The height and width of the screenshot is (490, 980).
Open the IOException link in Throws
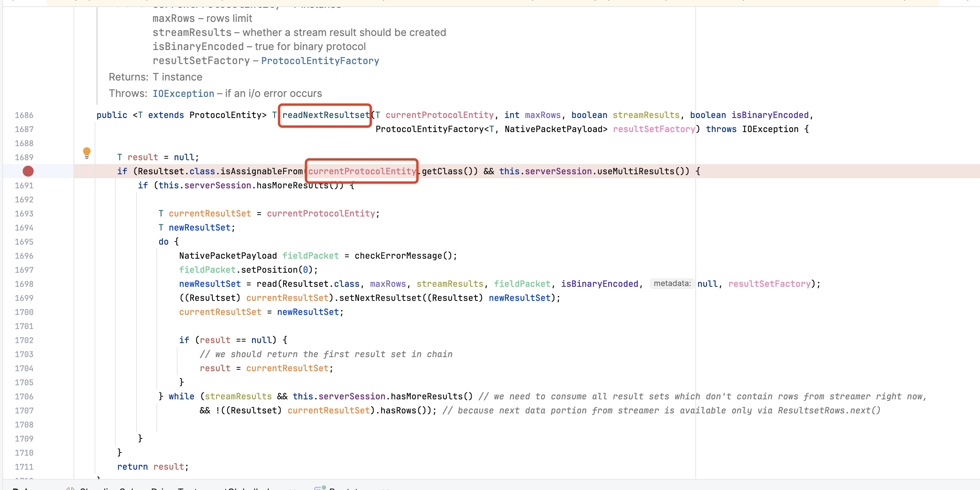point(183,94)
